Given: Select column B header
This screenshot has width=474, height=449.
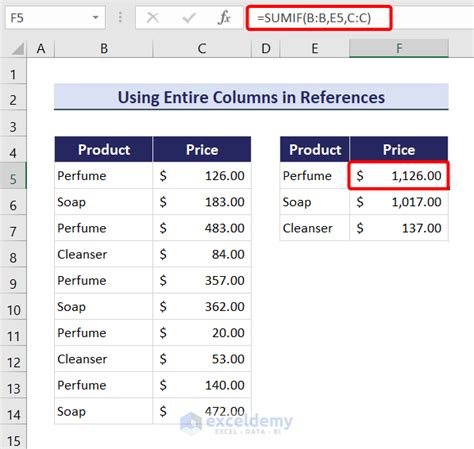Looking at the screenshot, I should pyautogui.click(x=104, y=49).
